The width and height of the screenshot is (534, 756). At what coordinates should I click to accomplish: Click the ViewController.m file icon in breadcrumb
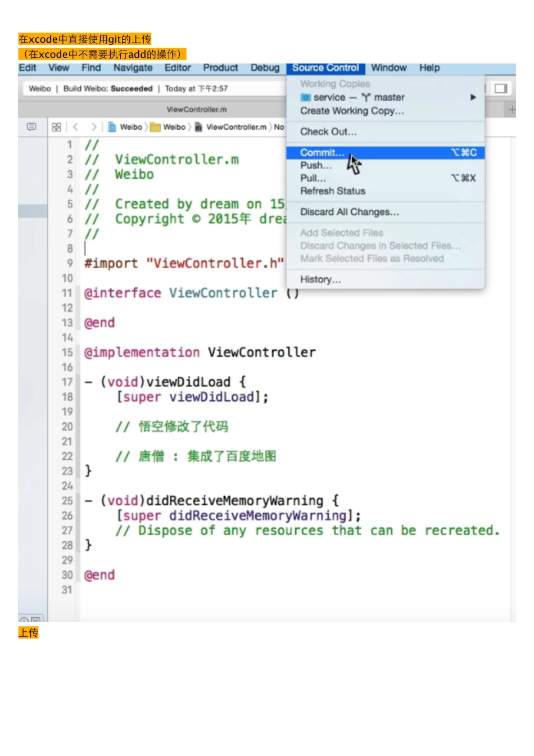click(198, 127)
